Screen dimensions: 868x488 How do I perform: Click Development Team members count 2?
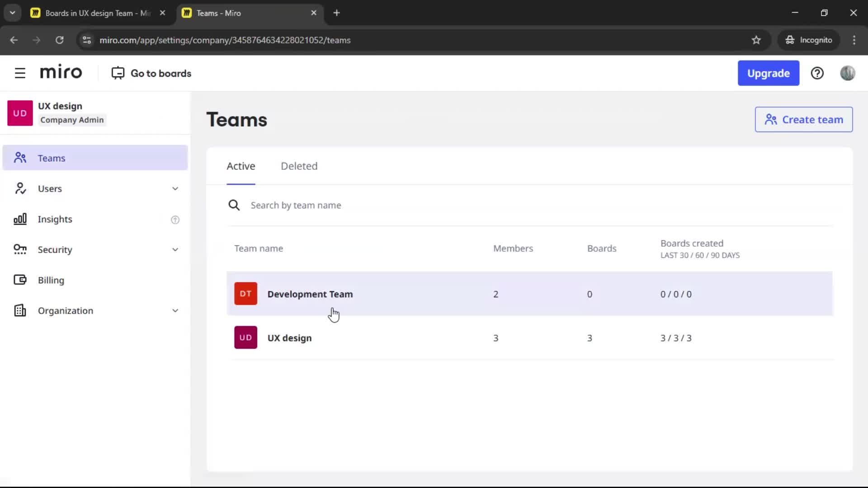(495, 294)
